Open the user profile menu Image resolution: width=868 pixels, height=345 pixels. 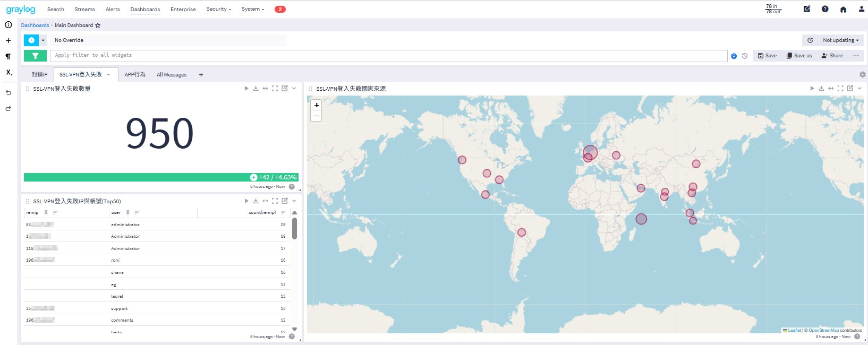[x=861, y=9]
